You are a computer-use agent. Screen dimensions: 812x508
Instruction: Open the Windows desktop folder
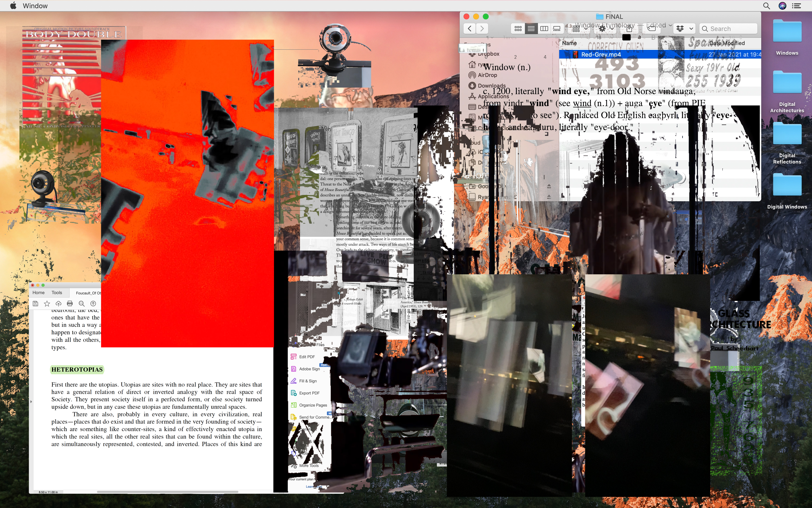pos(787,38)
